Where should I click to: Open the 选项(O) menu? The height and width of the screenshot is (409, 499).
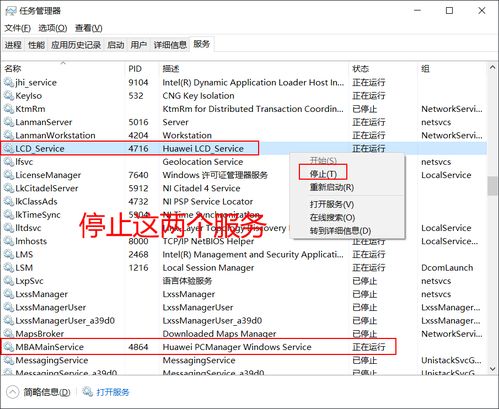pos(53,28)
